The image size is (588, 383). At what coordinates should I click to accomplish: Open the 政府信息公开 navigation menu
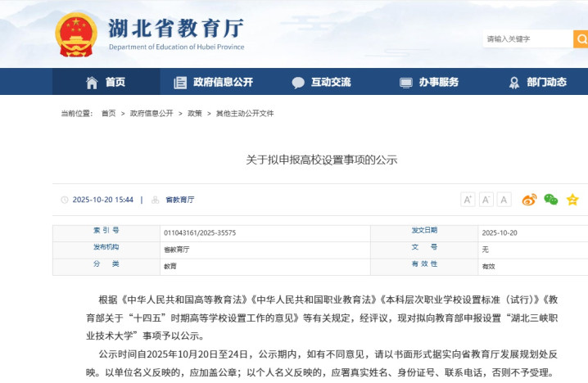tap(214, 82)
